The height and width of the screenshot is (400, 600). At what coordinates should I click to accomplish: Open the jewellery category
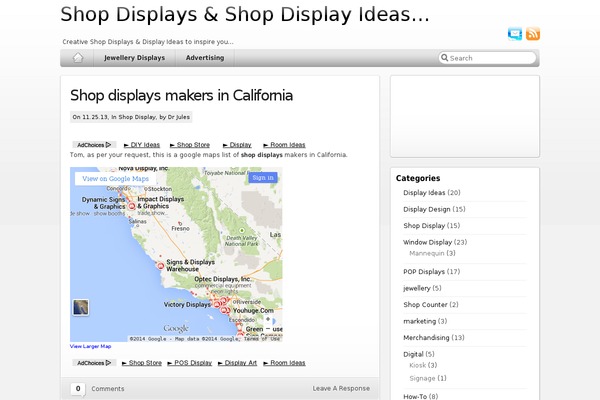417,288
